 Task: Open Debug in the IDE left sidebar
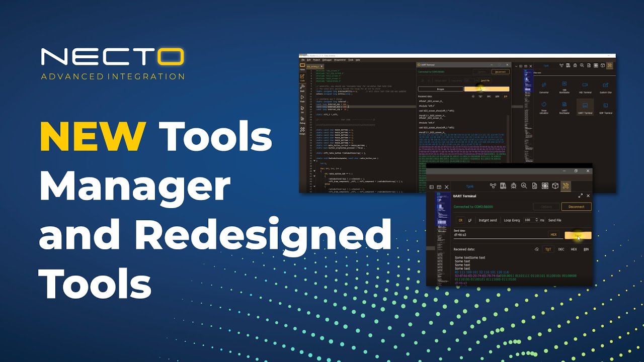click(302, 120)
